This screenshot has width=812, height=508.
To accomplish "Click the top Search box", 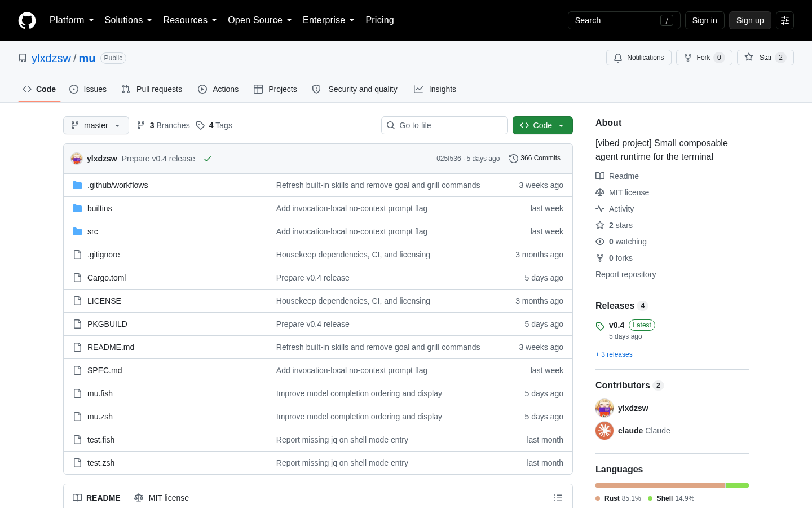I will pyautogui.click(x=624, y=20).
